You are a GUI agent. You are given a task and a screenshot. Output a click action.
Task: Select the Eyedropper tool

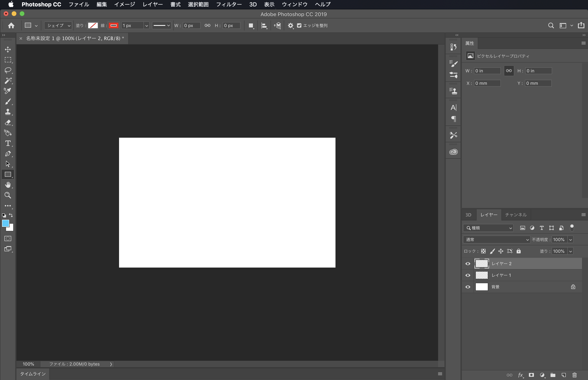click(8, 91)
